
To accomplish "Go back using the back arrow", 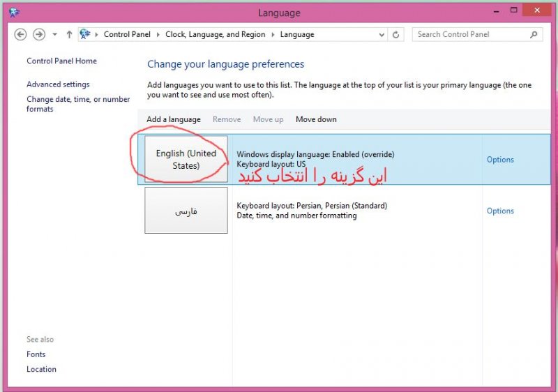I will (20, 34).
